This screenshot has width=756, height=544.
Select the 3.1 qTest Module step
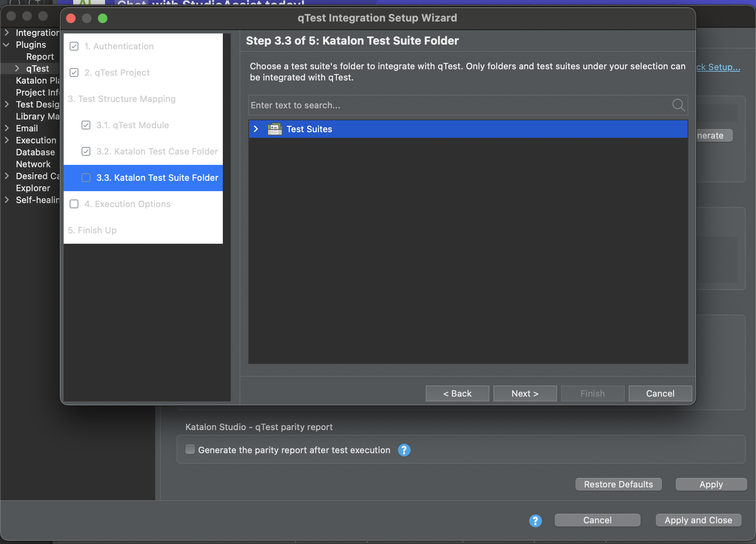[x=132, y=125]
